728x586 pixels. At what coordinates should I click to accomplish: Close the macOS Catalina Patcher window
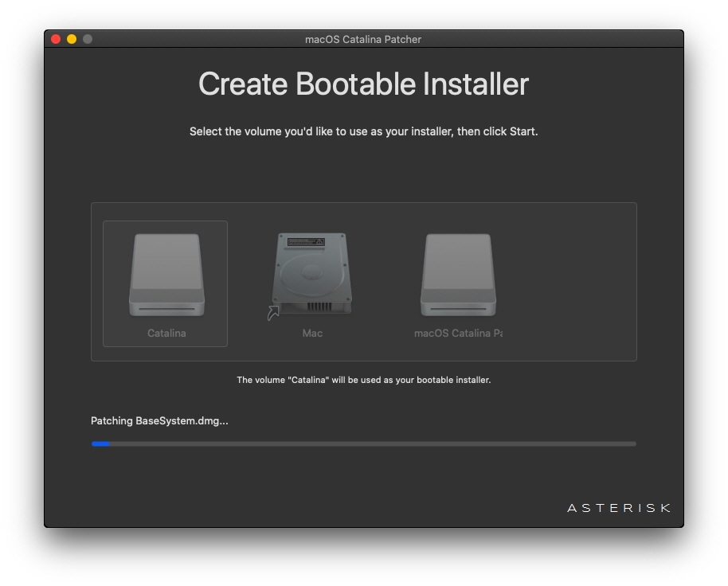57,39
